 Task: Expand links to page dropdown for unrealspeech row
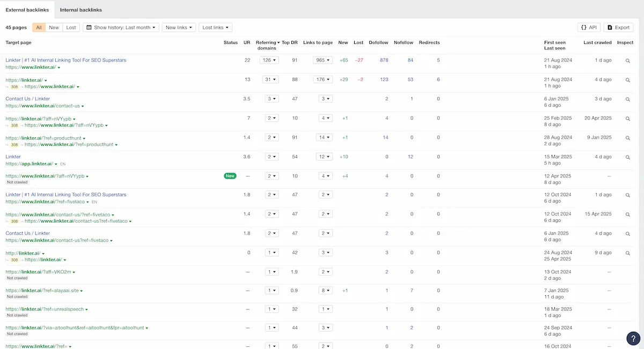[325, 309]
